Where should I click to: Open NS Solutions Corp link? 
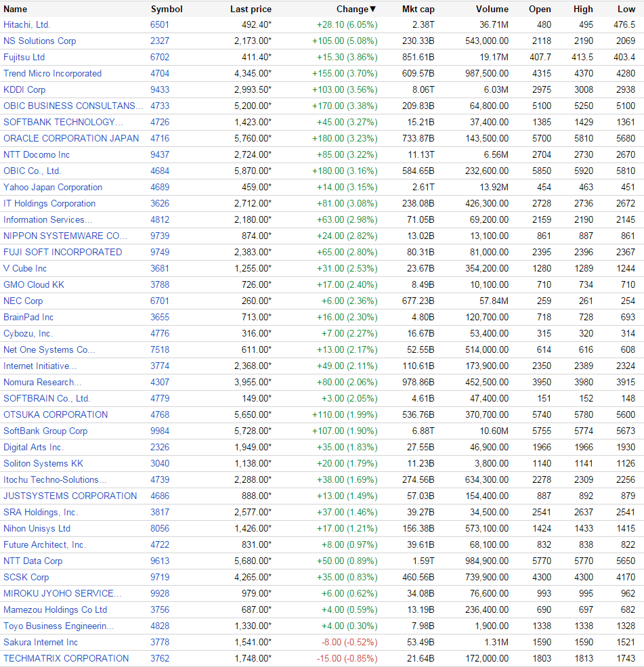coord(39,41)
